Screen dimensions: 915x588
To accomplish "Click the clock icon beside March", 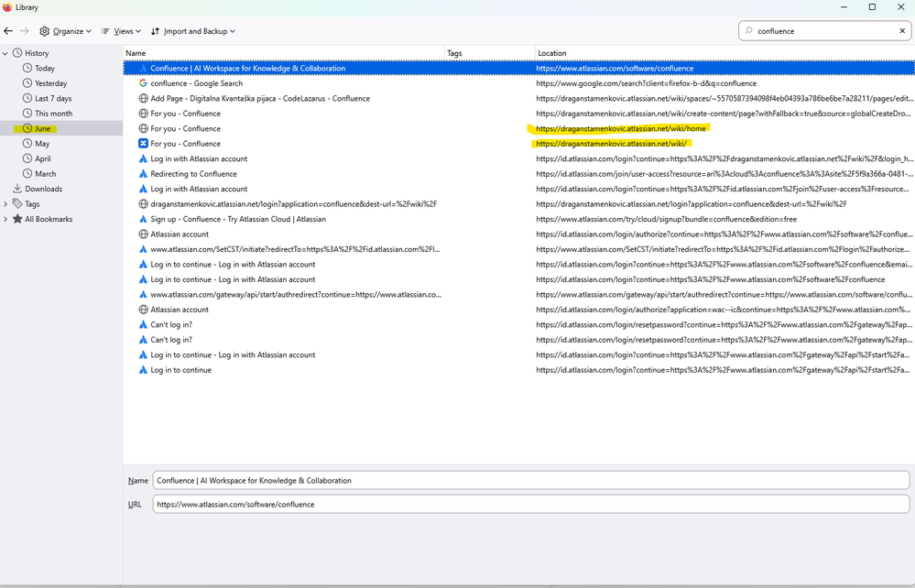I will pos(27,174).
